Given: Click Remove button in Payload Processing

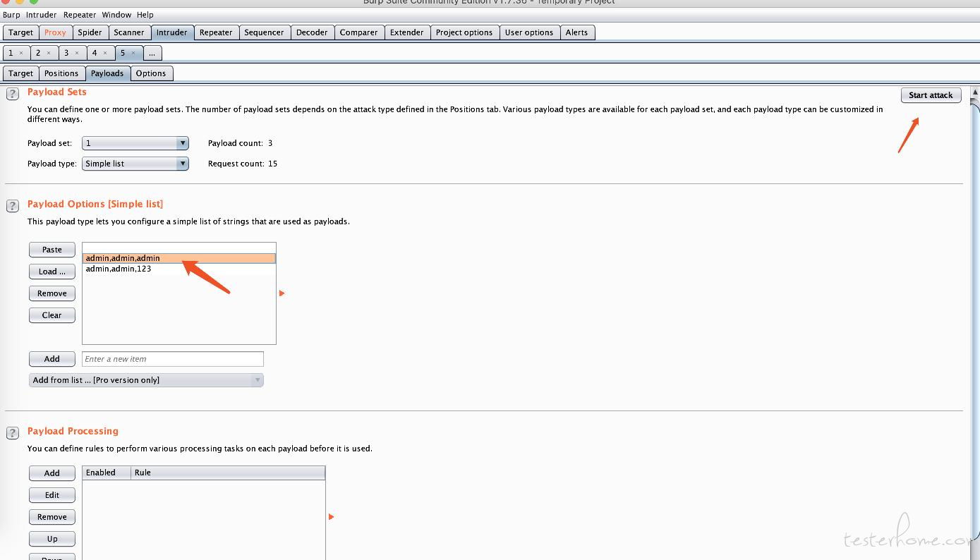Looking at the screenshot, I should click(x=52, y=517).
